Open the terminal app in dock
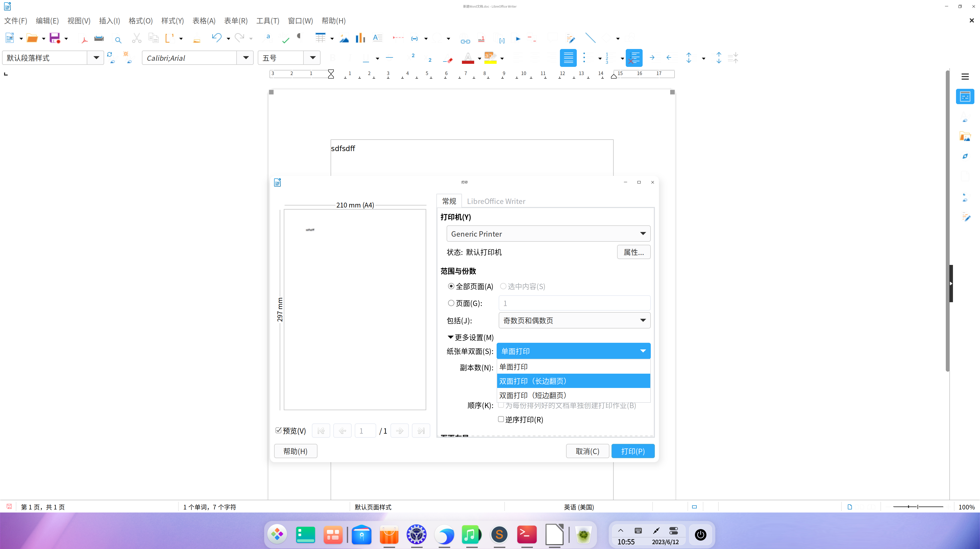Viewport: 980px width, 549px height. coord(526,534)
